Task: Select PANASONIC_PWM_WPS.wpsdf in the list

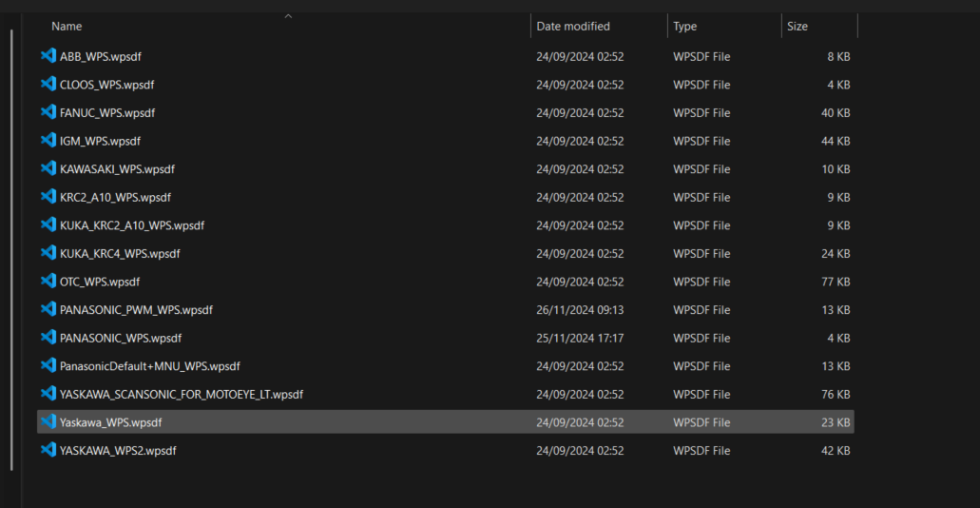Action: tap(136, 310)
